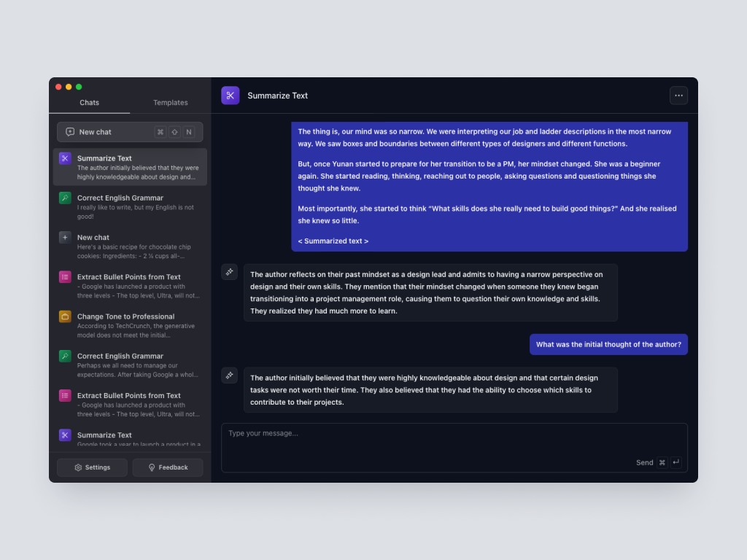Click the Change Tone to Professional briefcase icon
This screenshot has height=560, width=747.
(65, 316)
